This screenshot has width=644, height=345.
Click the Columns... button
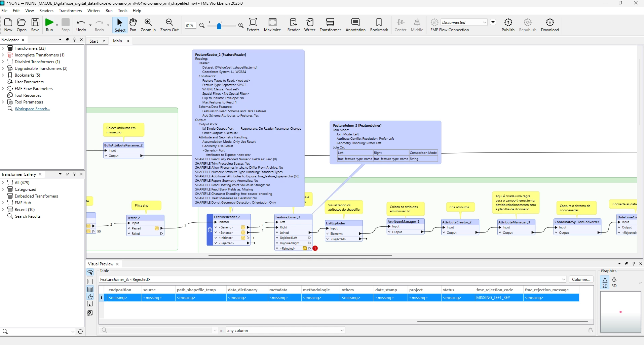(x=581, y=279)
